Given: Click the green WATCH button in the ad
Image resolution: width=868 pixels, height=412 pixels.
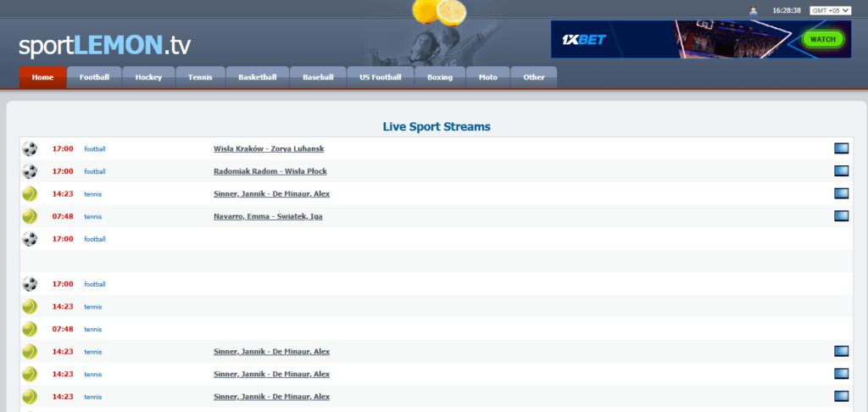Looking at the screenshot, I should (823, 39).
